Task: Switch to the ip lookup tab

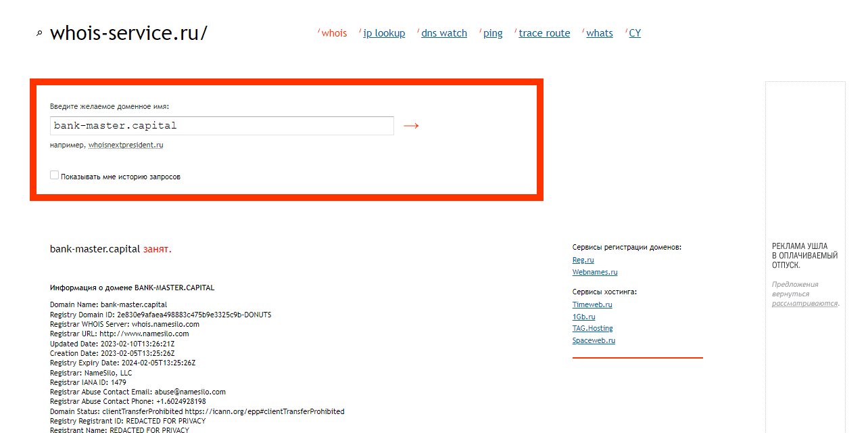Action: click(x=384, y=33)
